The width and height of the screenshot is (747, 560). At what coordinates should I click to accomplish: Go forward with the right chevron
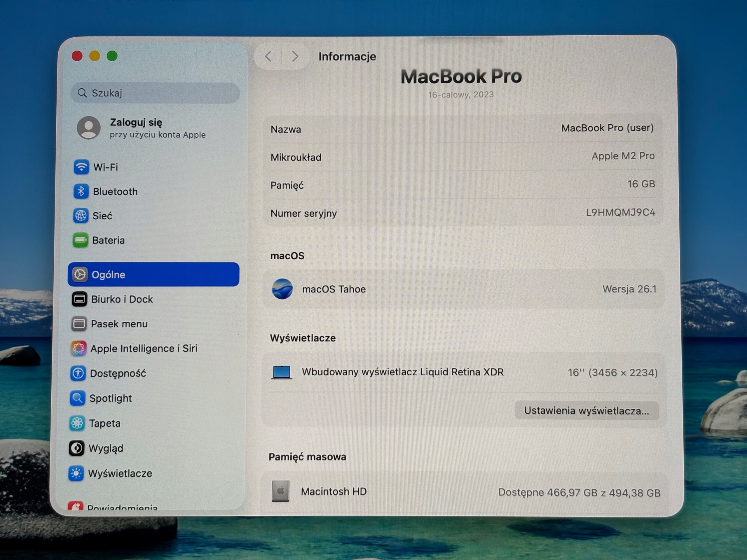pyautogui.click(x=295, y=56)
